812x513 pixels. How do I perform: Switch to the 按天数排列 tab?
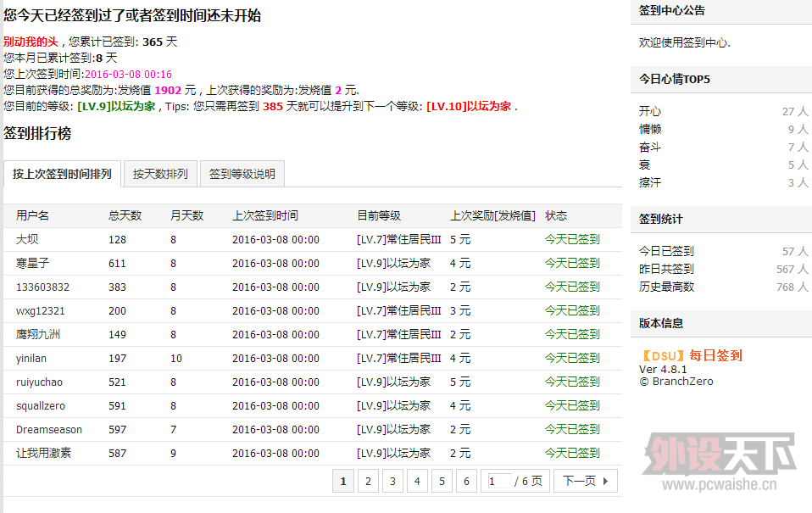(160, 174)
